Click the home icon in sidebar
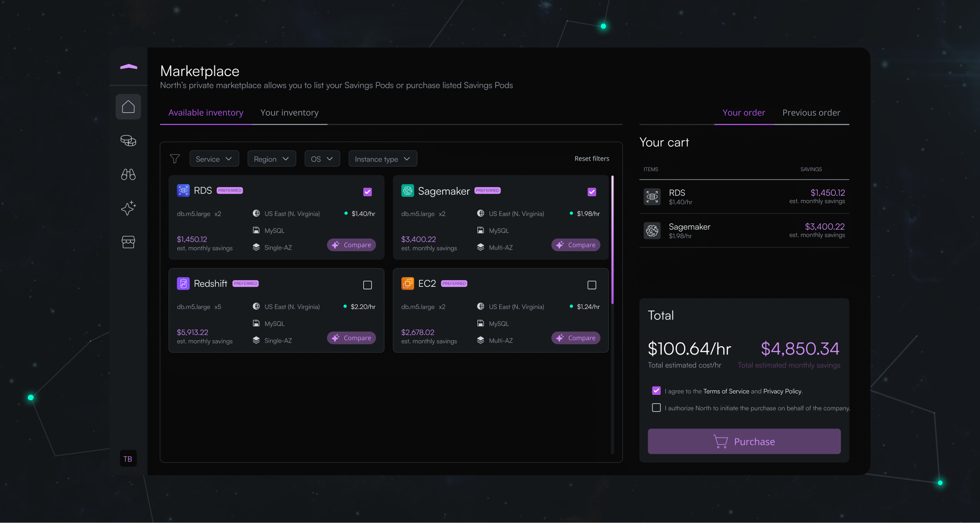Screen dimensions: 980x523 coord(128,107)
